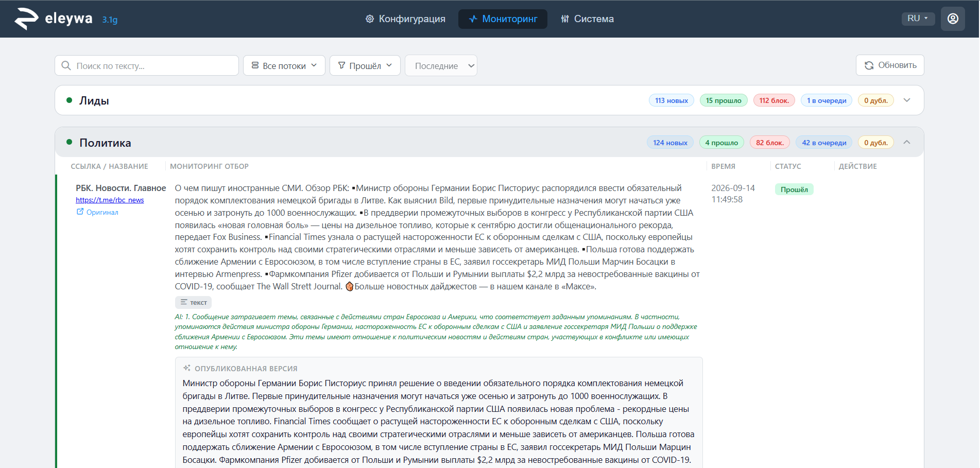The height and width of the screenshot is (468, 980).
Task: Switch to the Система tab
Action: pos(587,19)
